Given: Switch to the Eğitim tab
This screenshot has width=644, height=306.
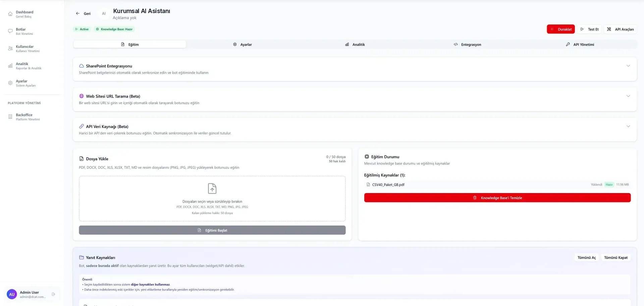Looking at the screenshot, I should click(129, 44).
